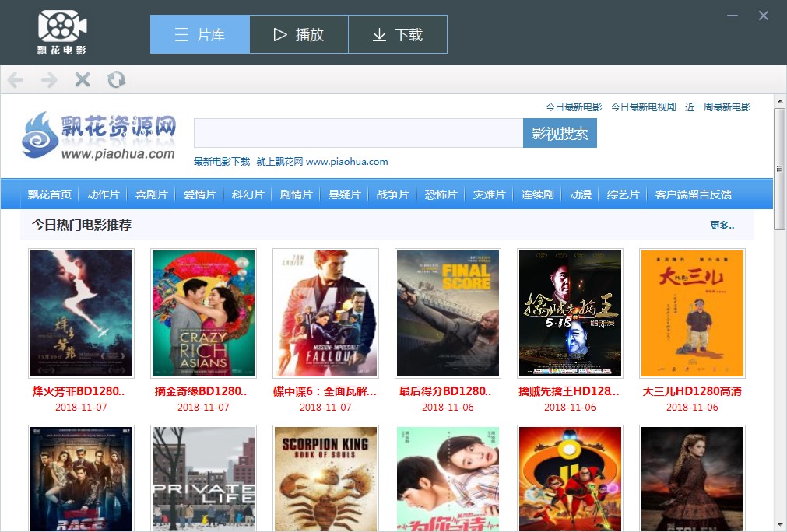Open the Final Score poster
Screen dimensions: 787x532
coord(448,313)
